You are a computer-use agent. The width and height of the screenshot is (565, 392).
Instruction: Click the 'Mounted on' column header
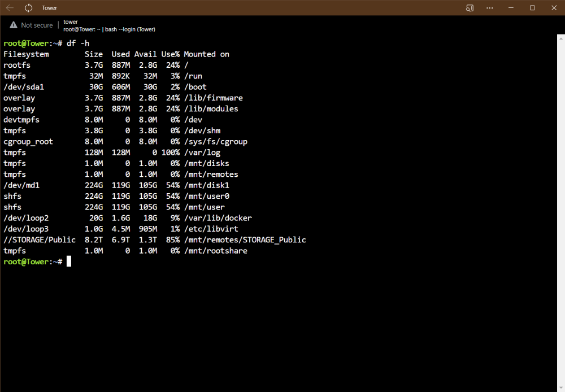(206, 54)
